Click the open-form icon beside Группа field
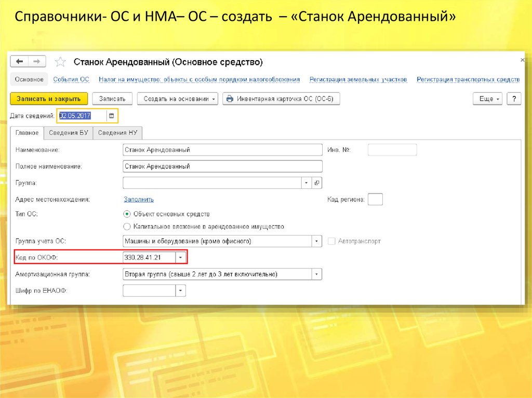 tap(316, 183)
